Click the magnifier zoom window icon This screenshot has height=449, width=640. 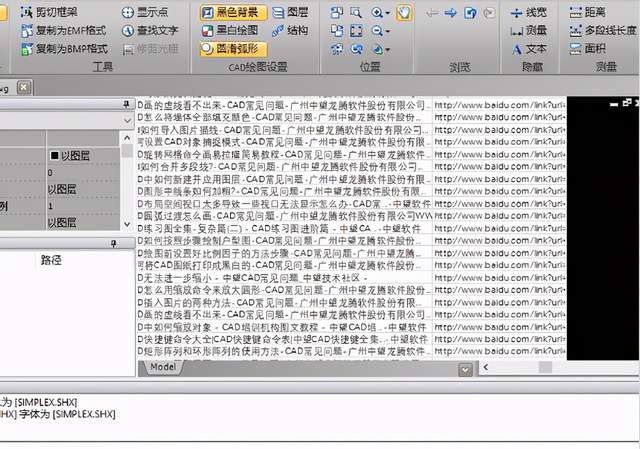[x=356, y=13]
